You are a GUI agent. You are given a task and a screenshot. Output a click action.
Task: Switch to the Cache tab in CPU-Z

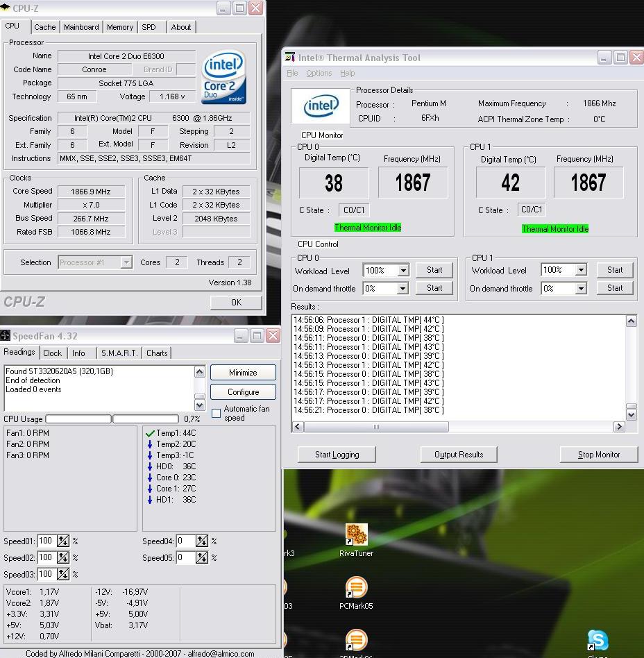45,27
